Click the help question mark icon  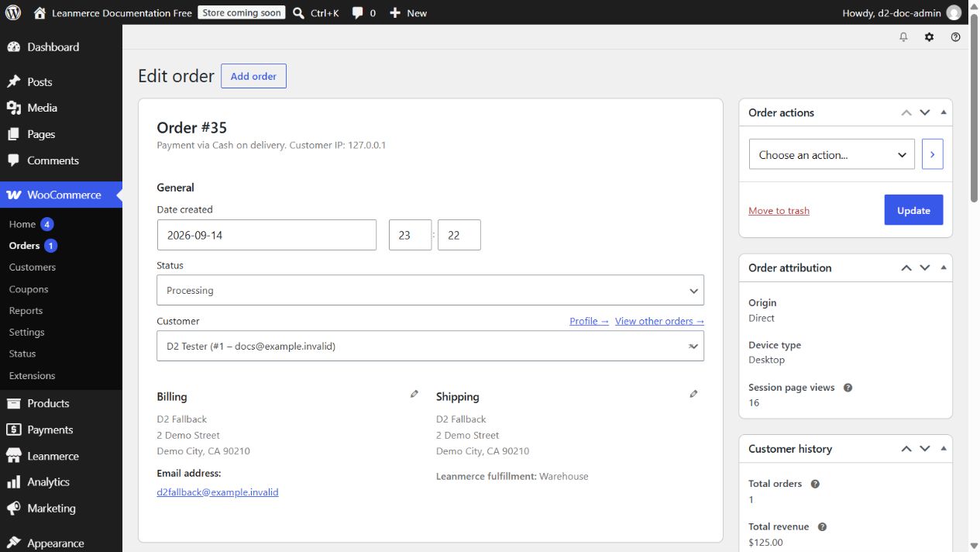click(x=955, y=36)
